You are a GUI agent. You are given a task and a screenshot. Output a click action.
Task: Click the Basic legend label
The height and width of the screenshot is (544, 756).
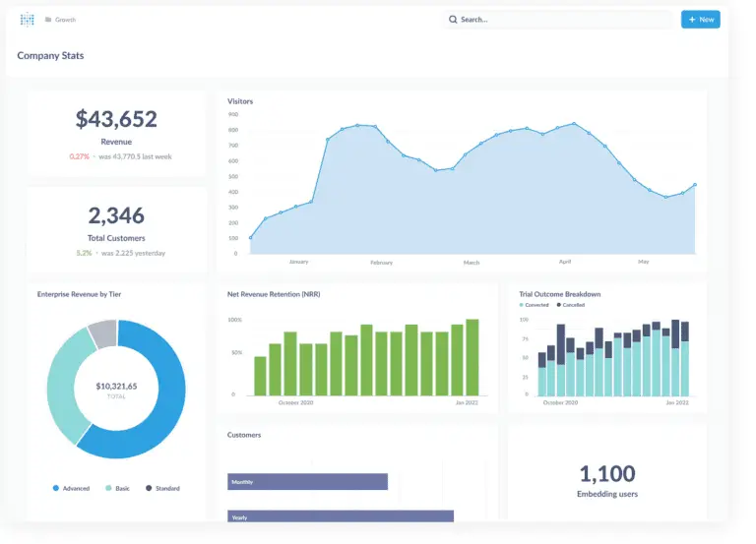(x=122, y=488)
